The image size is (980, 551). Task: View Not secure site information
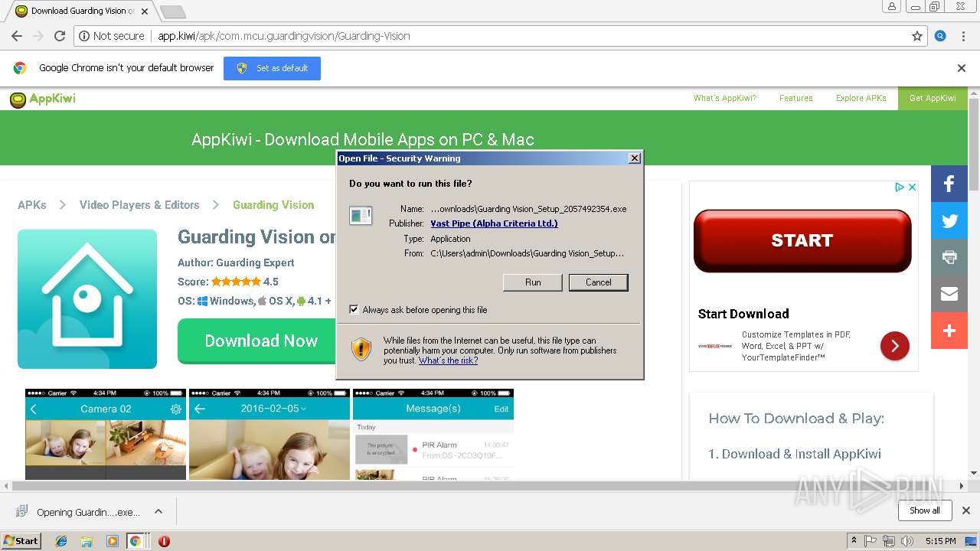pyautogui.click(x=111, y=36)
